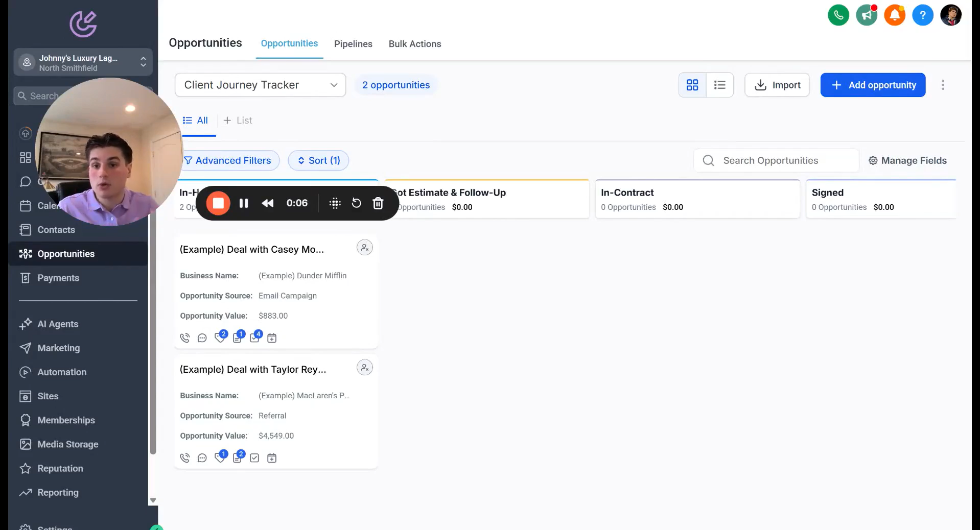
Task: Add a new List tab
Action: pos(238,121)
